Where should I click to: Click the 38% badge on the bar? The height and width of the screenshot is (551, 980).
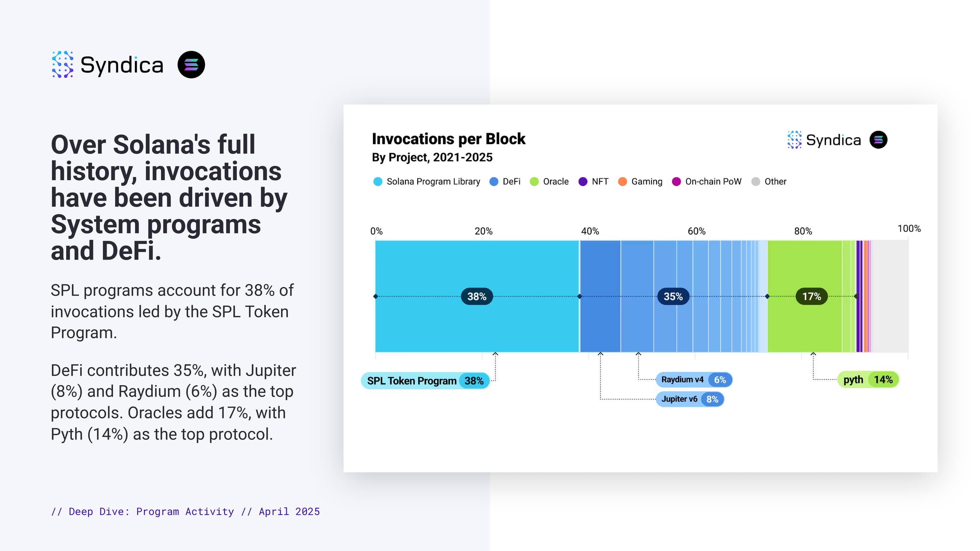pos(477,296)
